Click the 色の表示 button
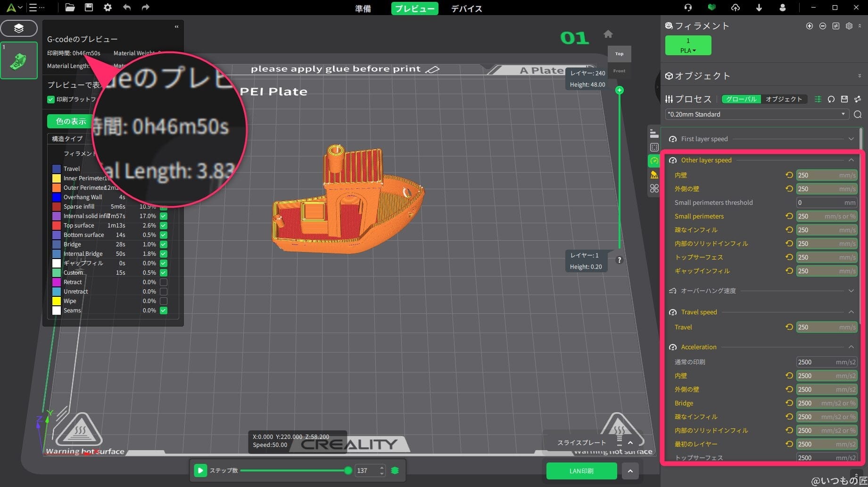 coord(70,121)
